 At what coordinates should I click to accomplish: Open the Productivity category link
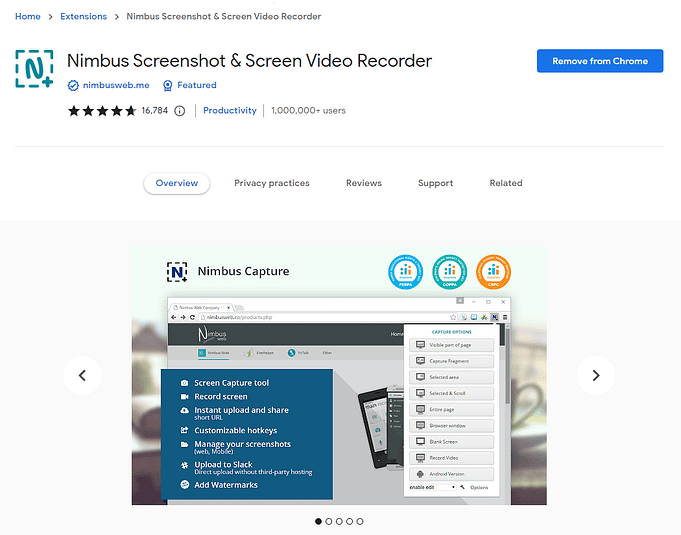pyautogui.click(x=230, y=111)
